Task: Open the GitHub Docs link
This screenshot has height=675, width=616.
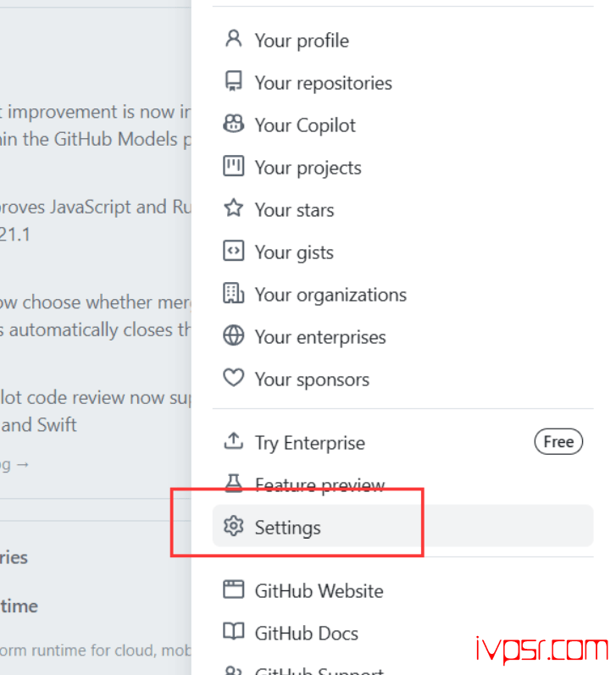Action: [306, 634]
